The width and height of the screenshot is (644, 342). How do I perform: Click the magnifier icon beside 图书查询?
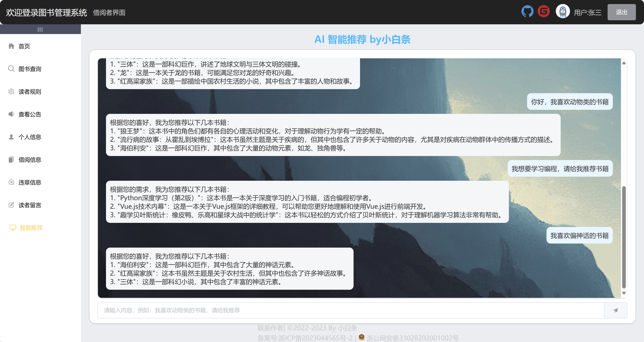(x=11, y=69)
